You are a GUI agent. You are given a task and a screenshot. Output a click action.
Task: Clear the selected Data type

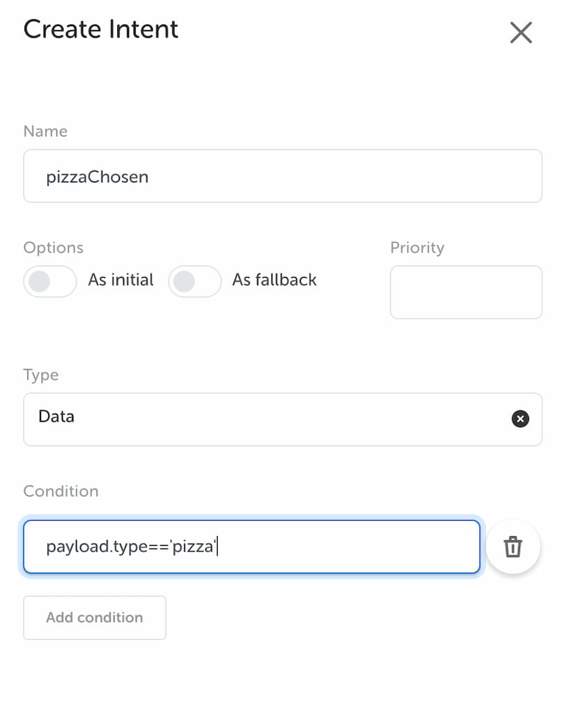point(520,418)
